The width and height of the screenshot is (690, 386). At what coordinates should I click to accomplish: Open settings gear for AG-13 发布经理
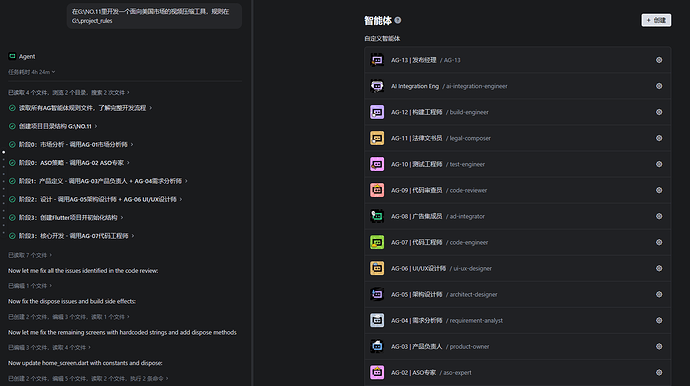[659, 60]
